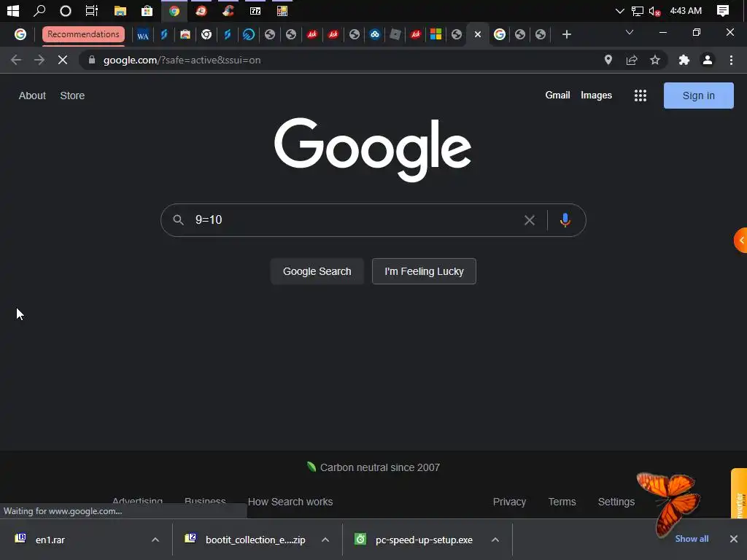Toggle the Recommendations tab group
747x560 pixels.
click(x=83, y=34)
